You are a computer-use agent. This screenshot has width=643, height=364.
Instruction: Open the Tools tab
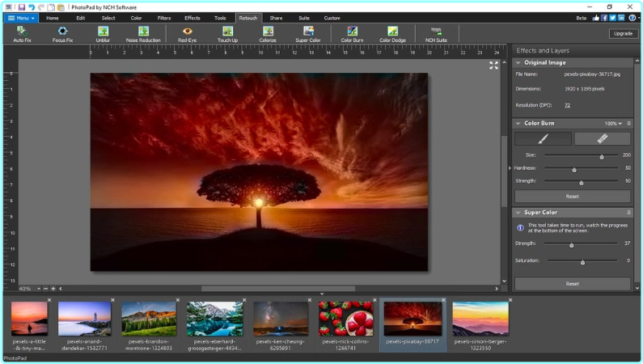click(220, 18)
